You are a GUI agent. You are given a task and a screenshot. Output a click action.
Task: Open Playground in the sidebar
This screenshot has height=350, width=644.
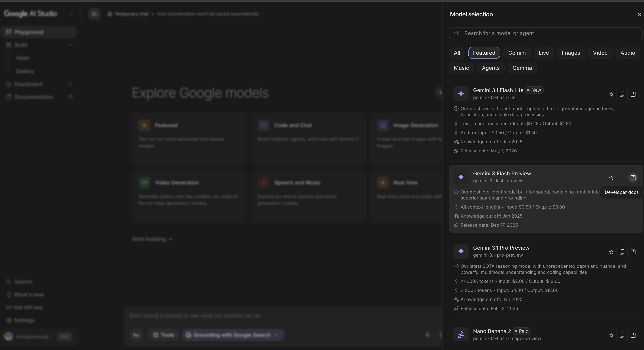coord(39,32)
